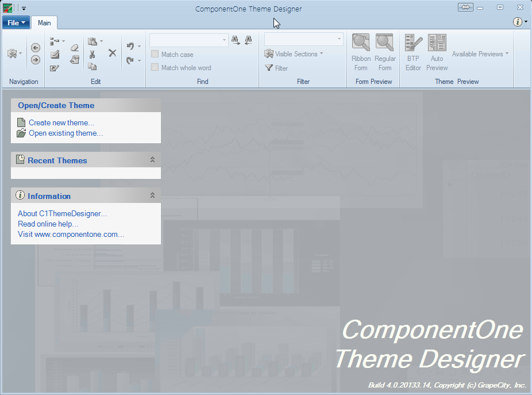Click the Filter funnel button

pyautogui.click(x=276, y=68)
